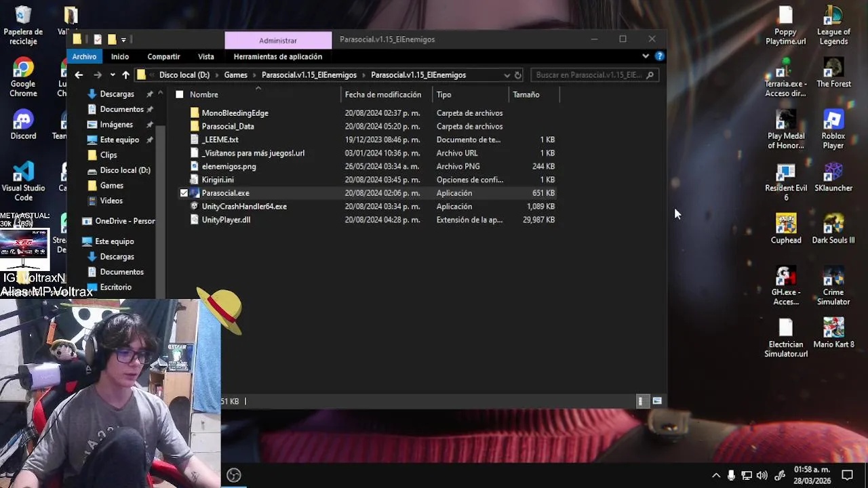Click the search box in Explorer
Viewport: 868px width, 488px height.
tap(595, 75)
